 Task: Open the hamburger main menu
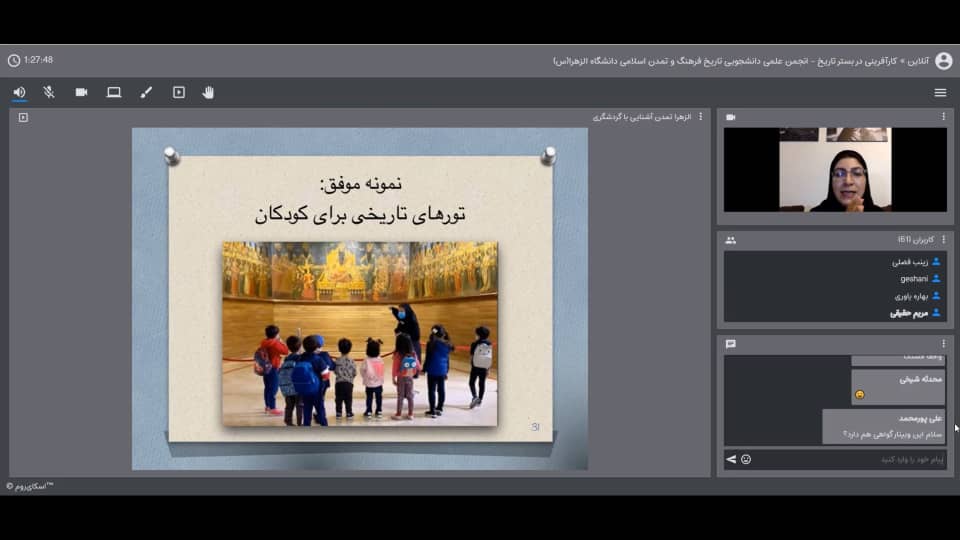(940, 92)
